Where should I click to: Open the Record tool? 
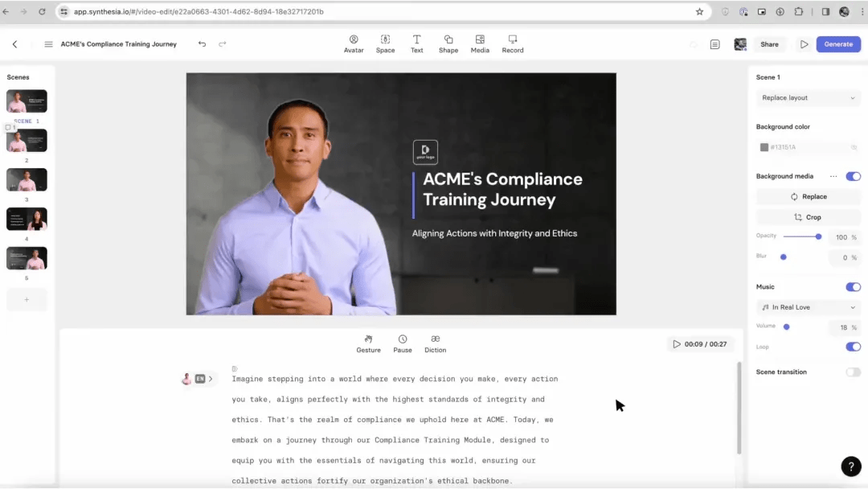512,43
